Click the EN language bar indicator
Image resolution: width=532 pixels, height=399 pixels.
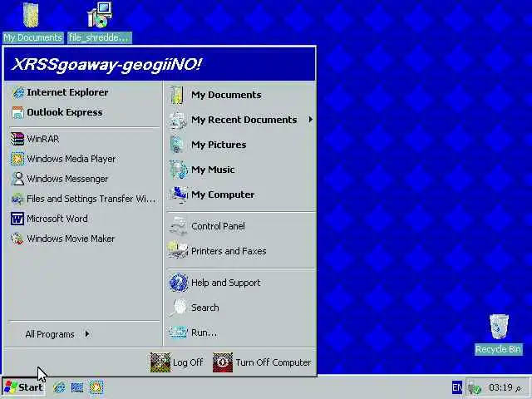(457, 387)
